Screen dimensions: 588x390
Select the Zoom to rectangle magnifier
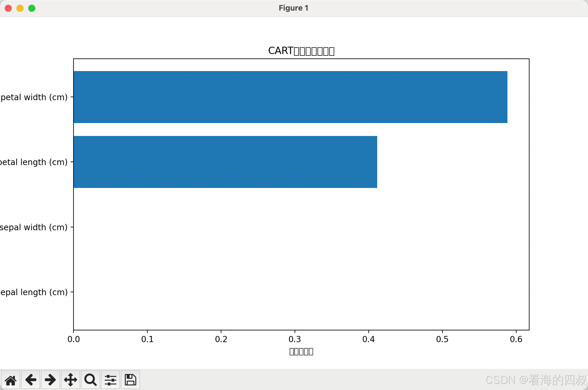click(x=90, y=380)
